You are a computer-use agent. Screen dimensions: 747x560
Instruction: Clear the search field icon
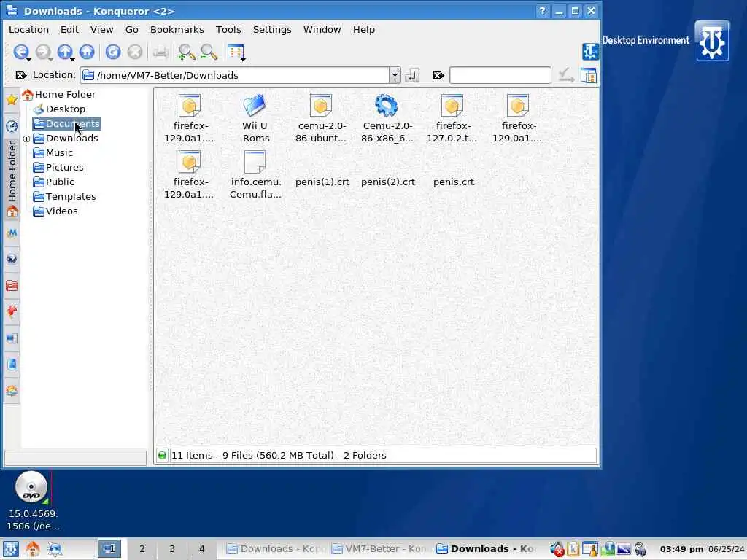pos(438,75)
